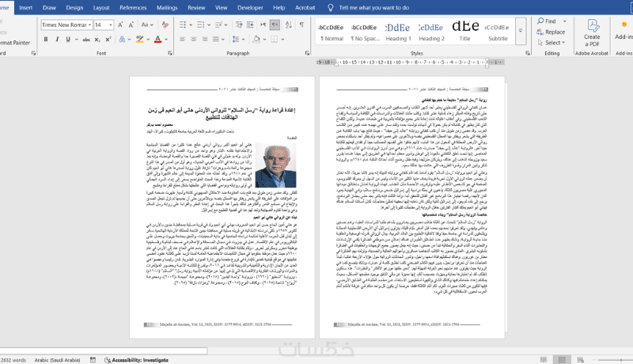Toggle Italic formatting

[x=57, y=39]
